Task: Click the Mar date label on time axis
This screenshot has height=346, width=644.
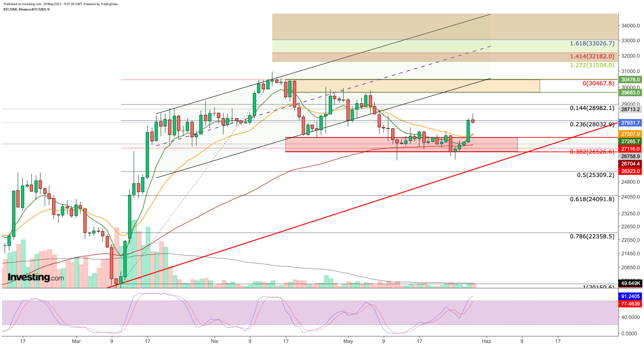Action: click(x=76, y=341)
